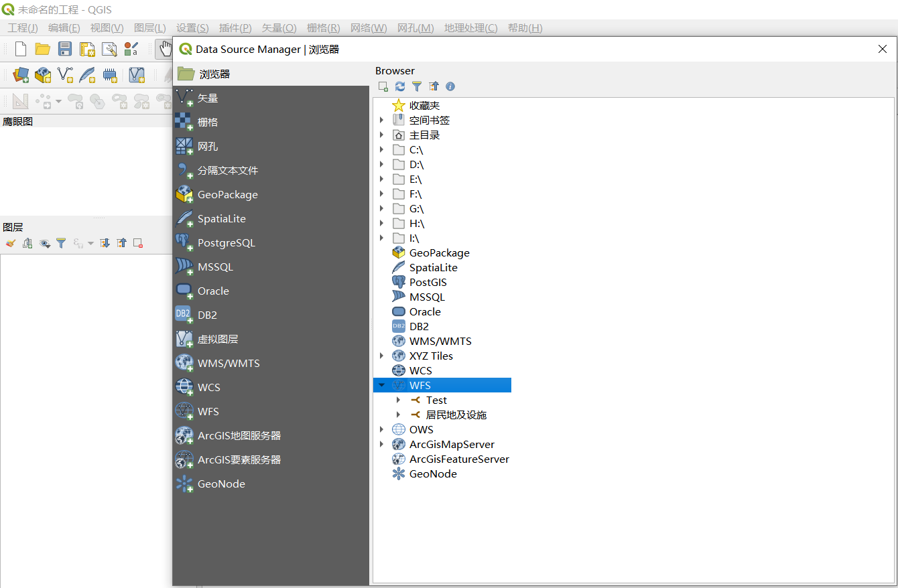Open the Data Source Manager toolbar icon

[x=21, y=75]
